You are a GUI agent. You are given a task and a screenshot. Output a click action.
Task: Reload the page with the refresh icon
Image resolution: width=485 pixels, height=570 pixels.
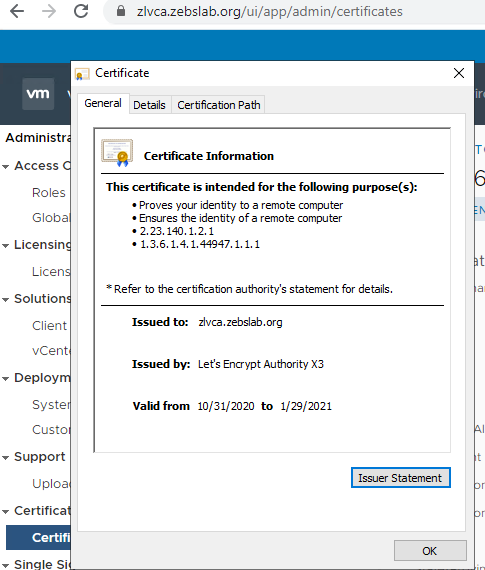[x=81, y=11]
